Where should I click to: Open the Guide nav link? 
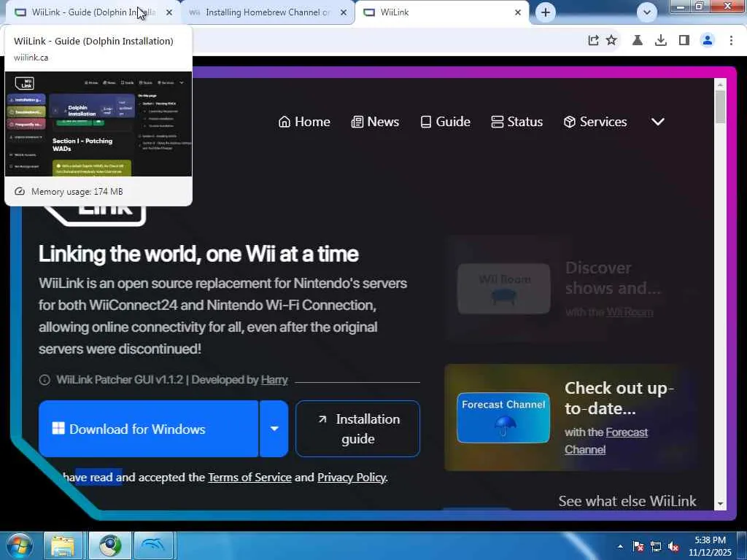click(x=446, y=122)
